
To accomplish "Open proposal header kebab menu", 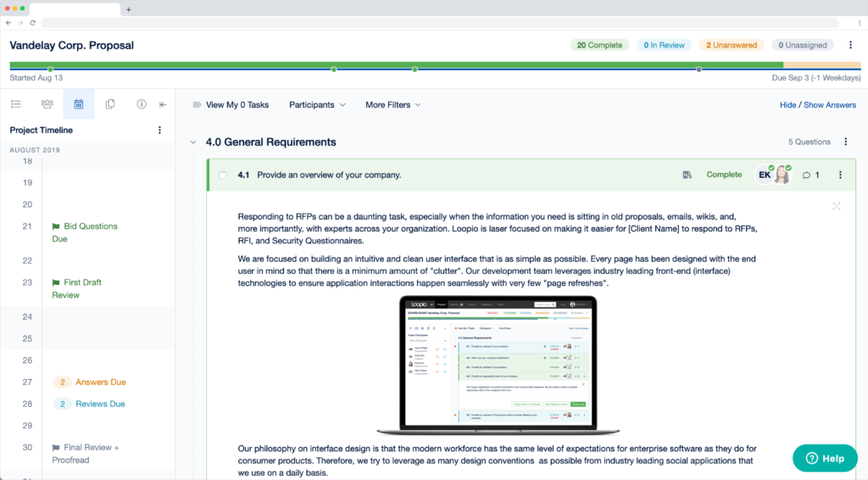I will [851, 45].
